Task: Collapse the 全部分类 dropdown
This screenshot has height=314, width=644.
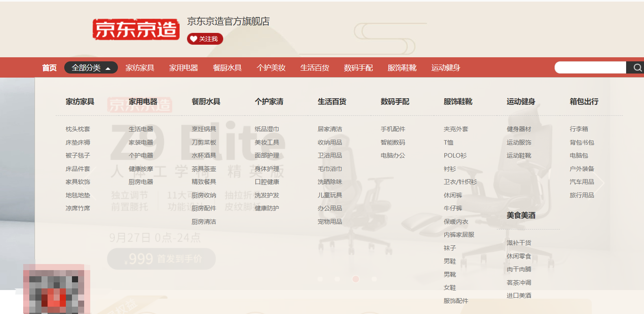Action: 91,67
